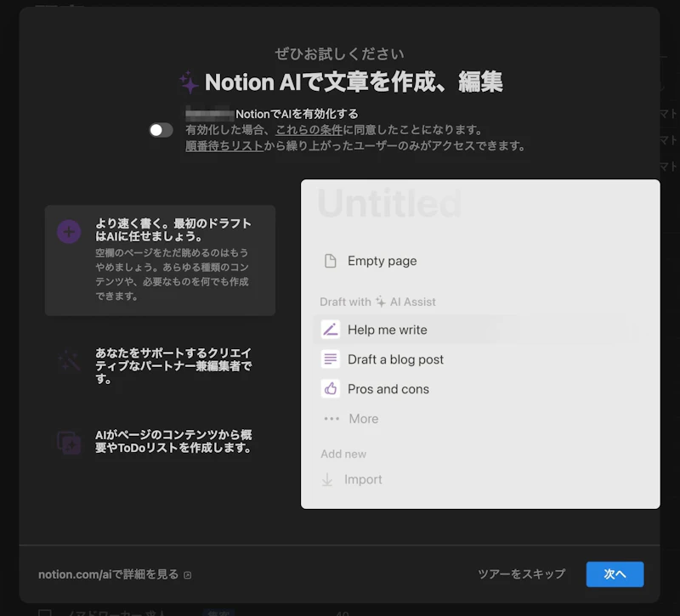
Task: Click the AI summary feature icon
Action: [x=69, y=442]
